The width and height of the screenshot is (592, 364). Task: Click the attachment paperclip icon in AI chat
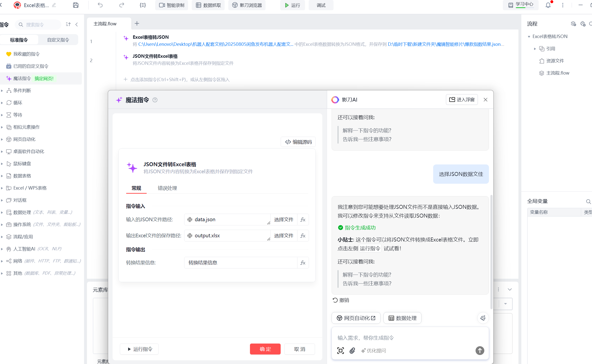coord(352,351)
